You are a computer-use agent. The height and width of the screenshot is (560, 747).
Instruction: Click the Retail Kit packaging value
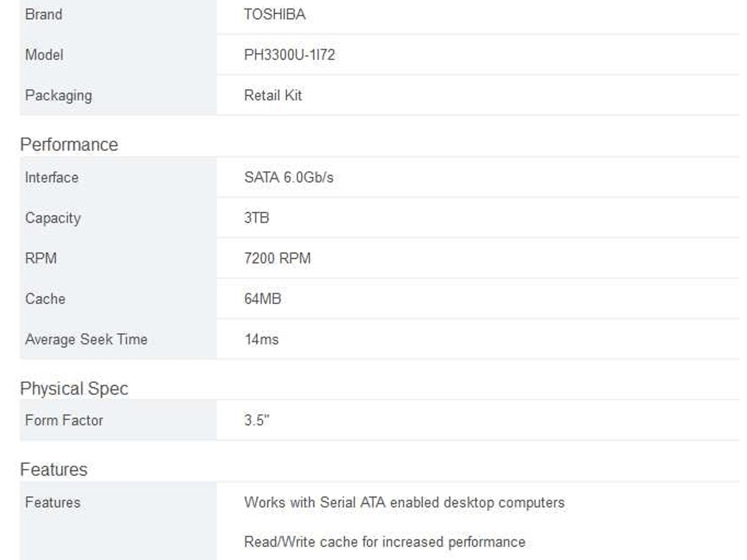(x=273, y=96)
